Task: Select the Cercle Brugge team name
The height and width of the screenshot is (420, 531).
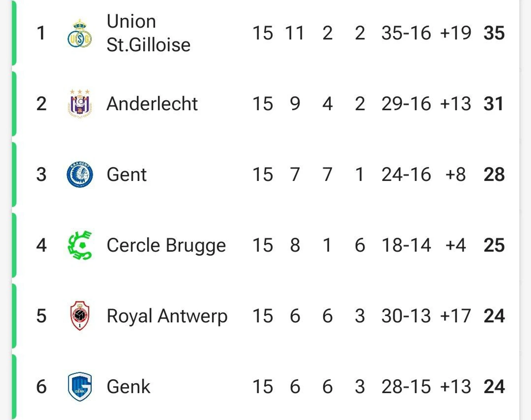Action: pyautogui.click(x=166, y=246)
